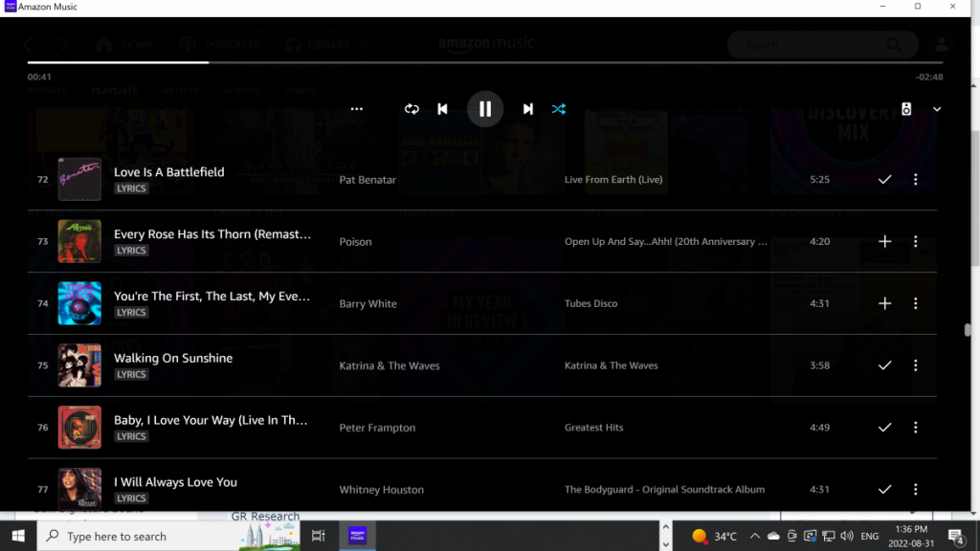Seek on the song progress bar
Image resolution: width=980 pixels, height=551 pixels.
click(x=485, y=62)
